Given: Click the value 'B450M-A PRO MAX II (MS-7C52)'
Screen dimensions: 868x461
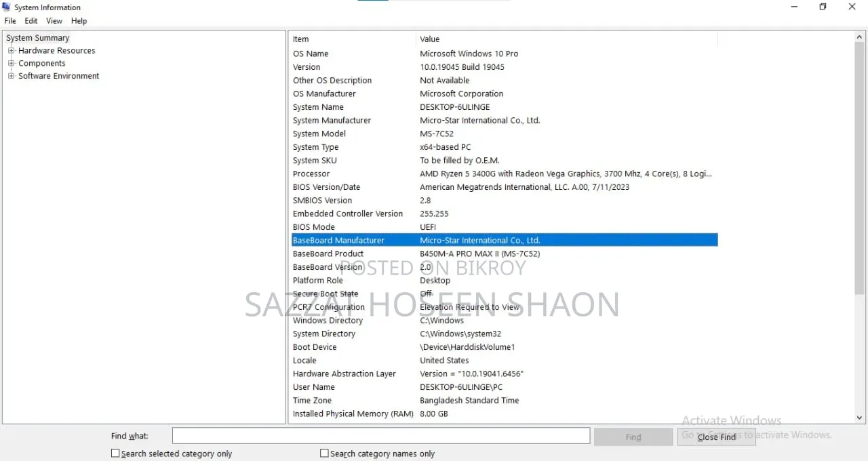Looking at the screenshot, I should [x=480, y=254].
